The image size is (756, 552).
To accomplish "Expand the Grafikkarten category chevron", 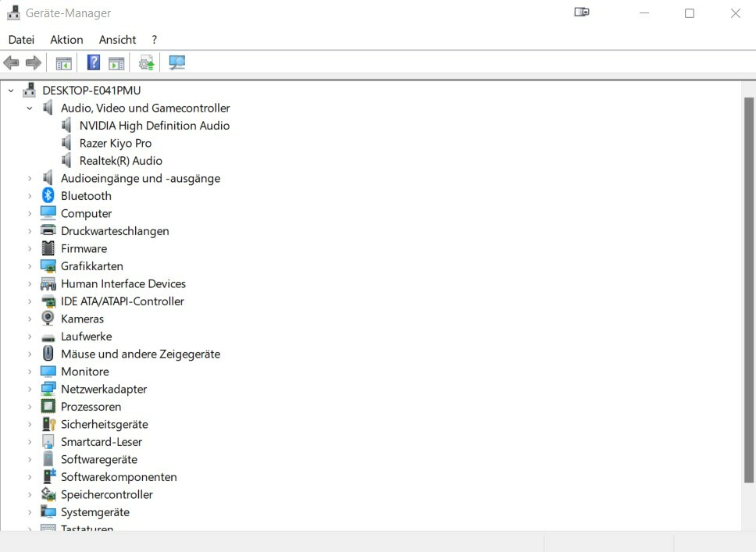I will tap(30, 266).
